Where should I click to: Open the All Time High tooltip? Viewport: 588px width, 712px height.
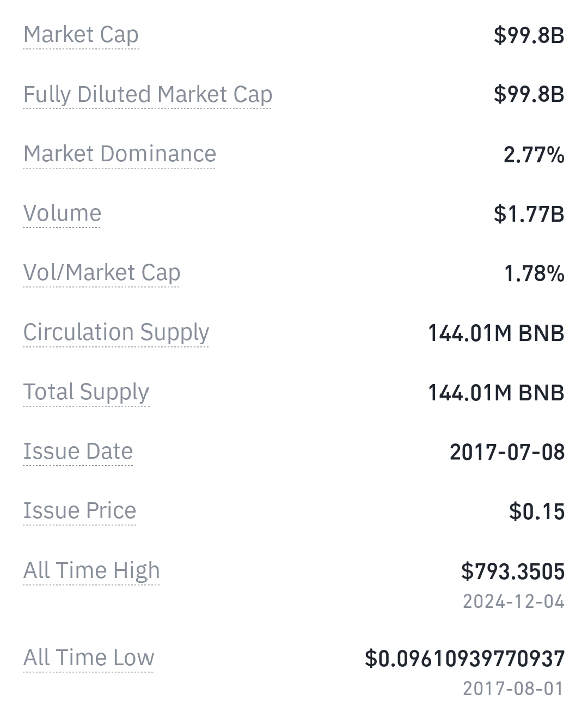[x=91, y=570]
